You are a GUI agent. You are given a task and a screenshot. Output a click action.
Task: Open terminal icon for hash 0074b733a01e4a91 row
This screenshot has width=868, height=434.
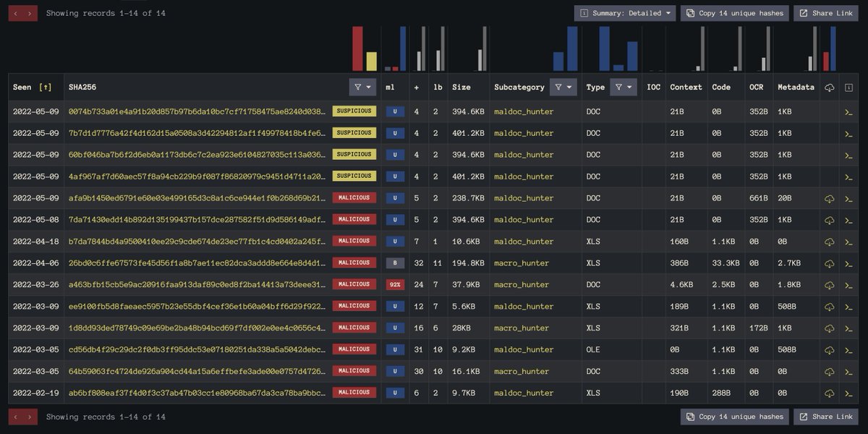click(848, 112)
